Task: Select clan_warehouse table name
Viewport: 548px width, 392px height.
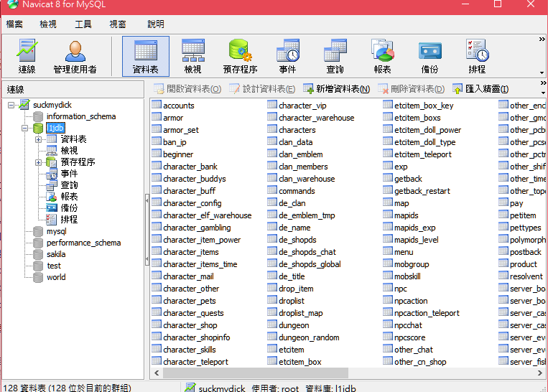Action: pos(307,179)
